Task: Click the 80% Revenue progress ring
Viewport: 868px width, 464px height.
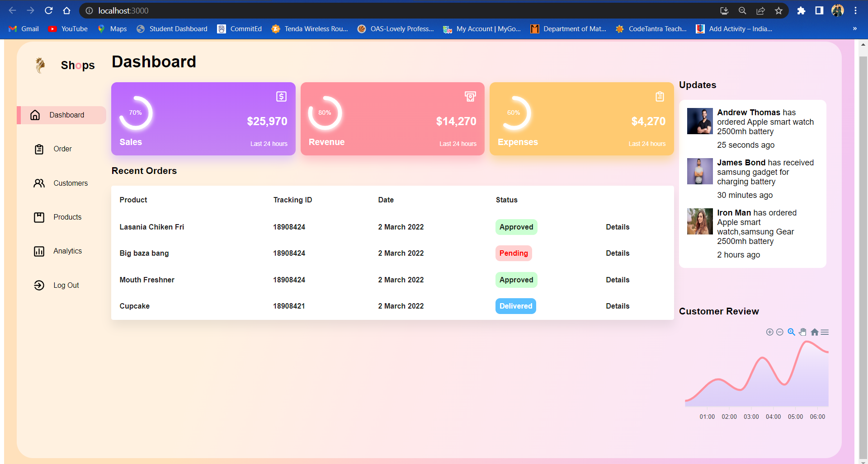Action: point(324,113)
